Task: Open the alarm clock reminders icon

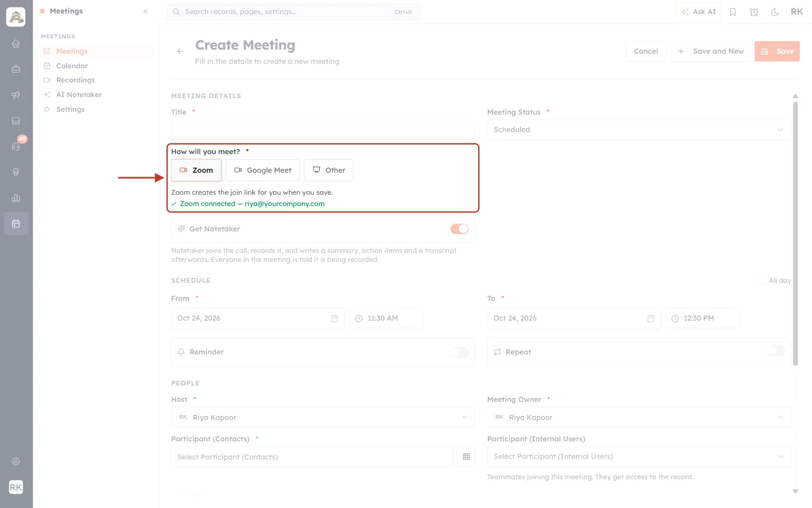Action: click(754, 12)
